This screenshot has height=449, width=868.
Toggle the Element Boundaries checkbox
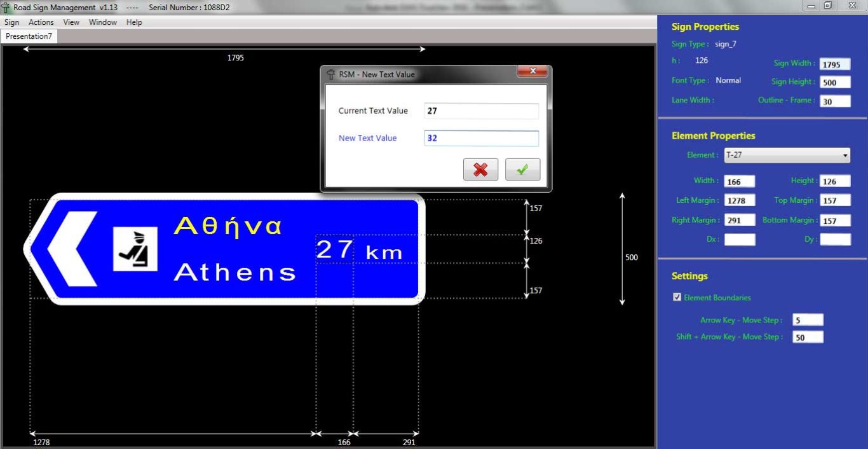(677, 298)
